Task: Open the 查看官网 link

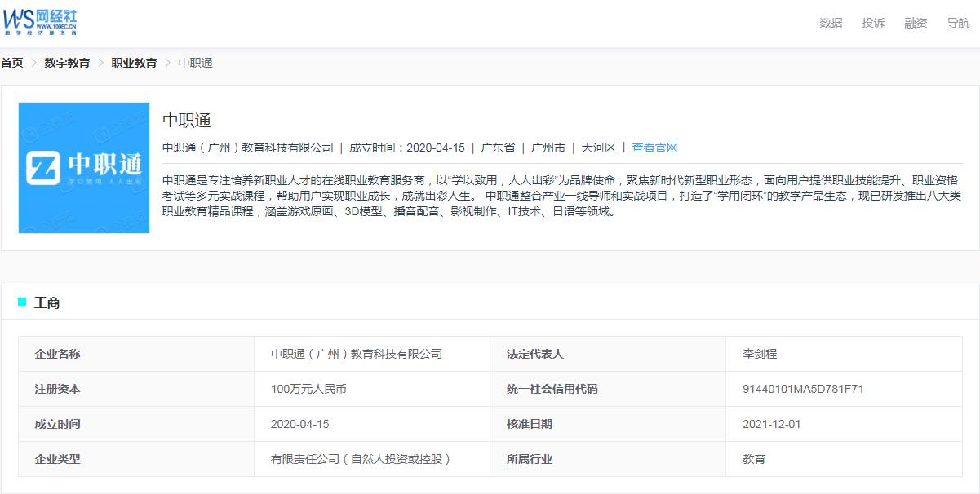Action: tap(654, 148)
